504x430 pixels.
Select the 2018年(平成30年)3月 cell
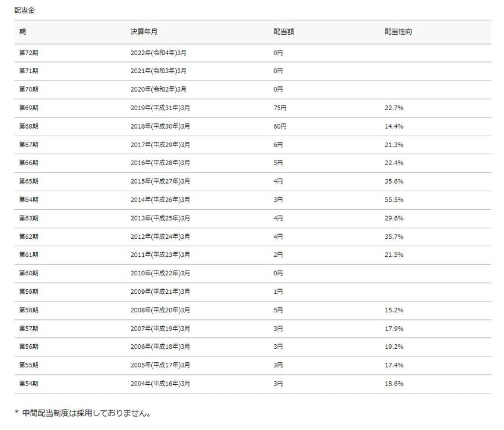tap(160, 126)
